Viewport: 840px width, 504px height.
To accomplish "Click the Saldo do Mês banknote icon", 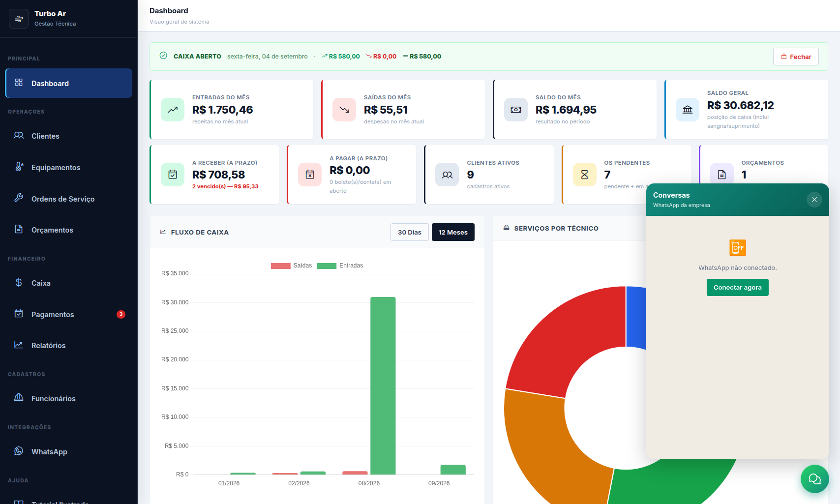I will pyautogui.click(x=516, y=110).
